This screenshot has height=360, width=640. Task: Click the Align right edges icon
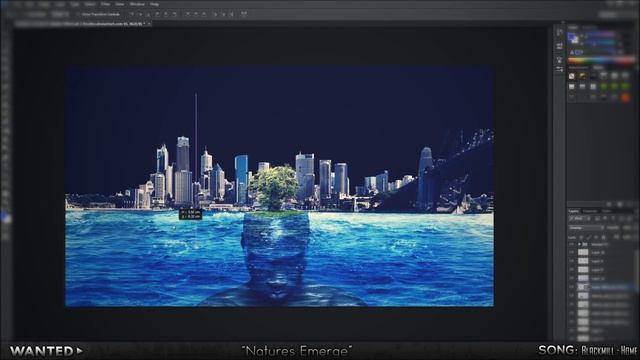pyautogui.click(x=174, y=14)
